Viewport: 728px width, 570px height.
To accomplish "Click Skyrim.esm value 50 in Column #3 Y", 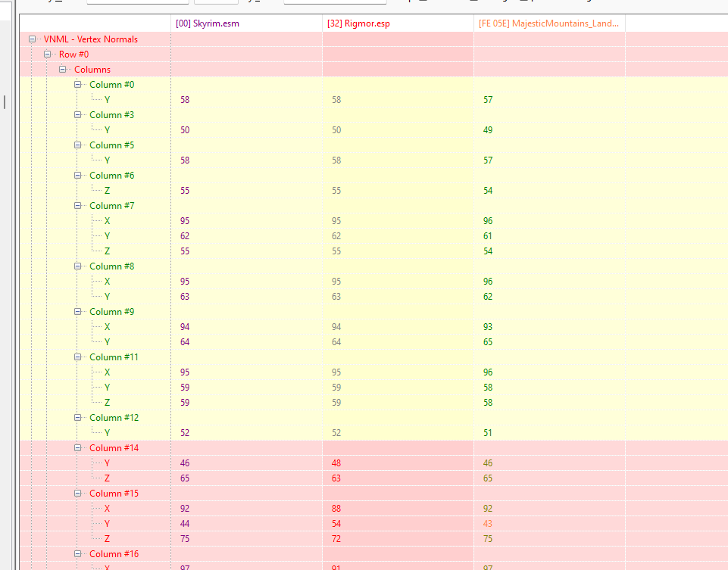I will pyautogui.click(x=185, y=130).
